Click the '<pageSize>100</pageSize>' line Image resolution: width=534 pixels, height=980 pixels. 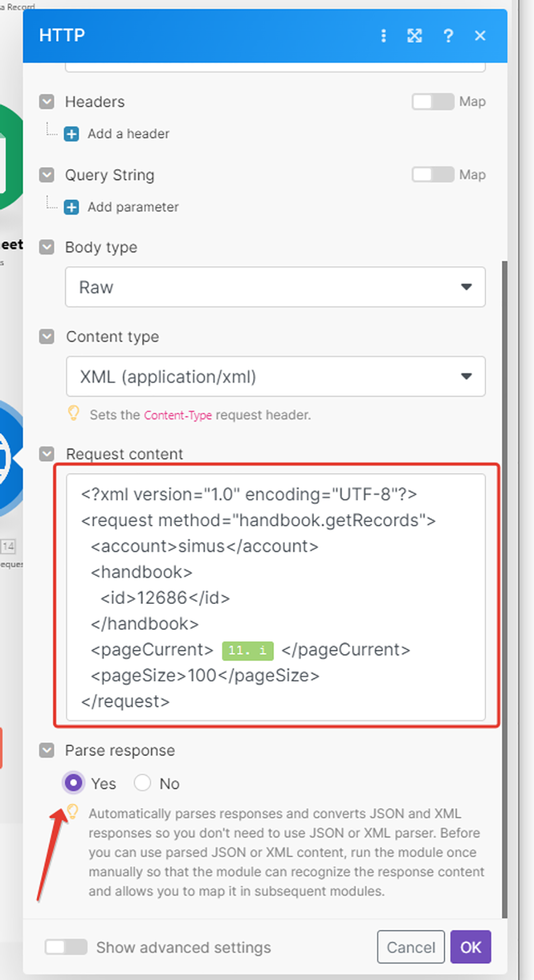205,676
